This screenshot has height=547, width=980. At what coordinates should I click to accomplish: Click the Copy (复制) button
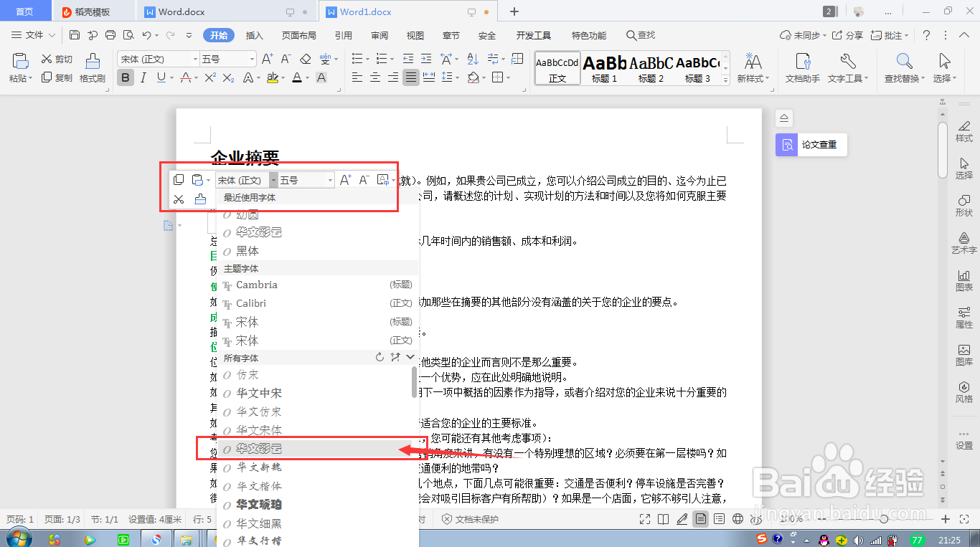(57, 77)
